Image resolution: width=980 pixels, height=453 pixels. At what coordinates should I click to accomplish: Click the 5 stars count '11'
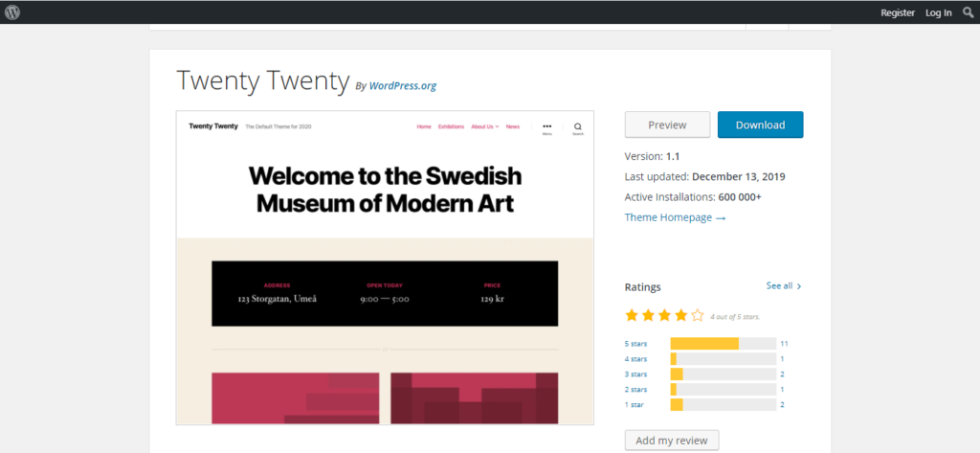pos(784,344)
